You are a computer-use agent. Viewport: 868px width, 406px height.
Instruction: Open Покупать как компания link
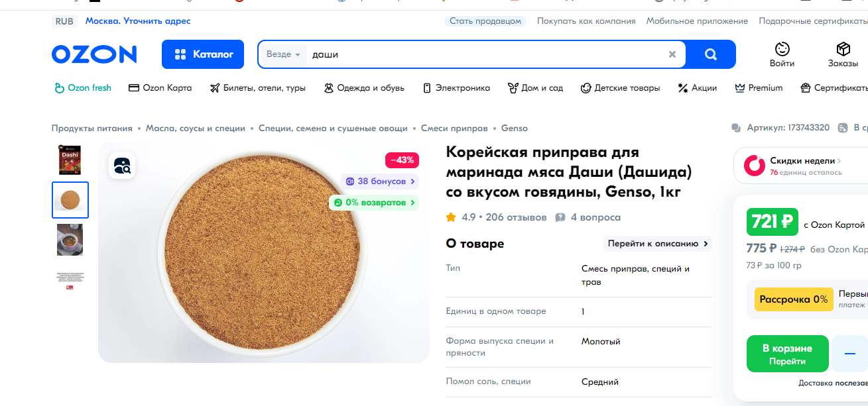coord(586,21)
